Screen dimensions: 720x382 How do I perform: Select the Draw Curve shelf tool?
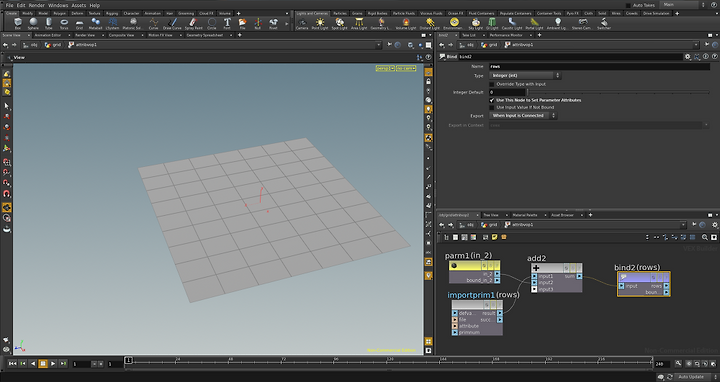172,23
